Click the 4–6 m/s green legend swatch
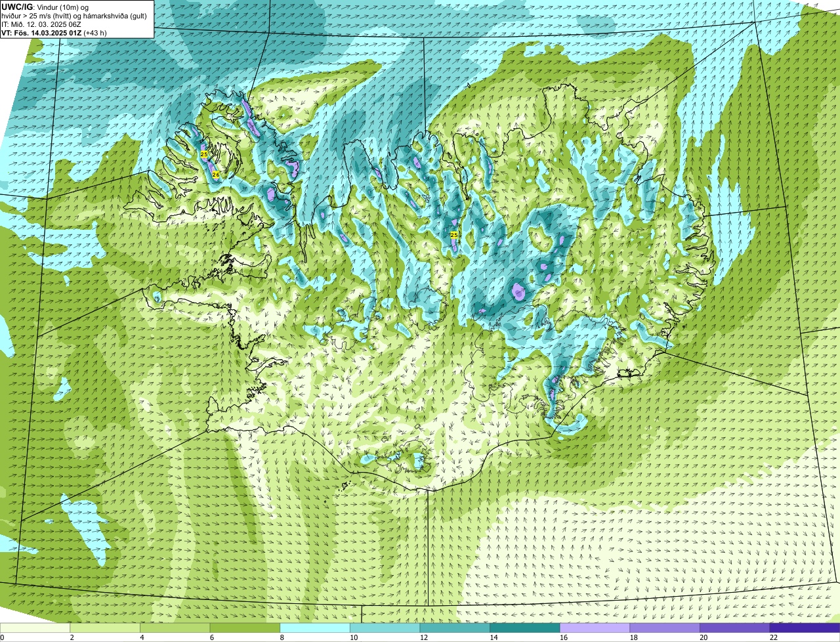Image resolution: width=840 pixels, height=642 pixels. pos(175,628)
